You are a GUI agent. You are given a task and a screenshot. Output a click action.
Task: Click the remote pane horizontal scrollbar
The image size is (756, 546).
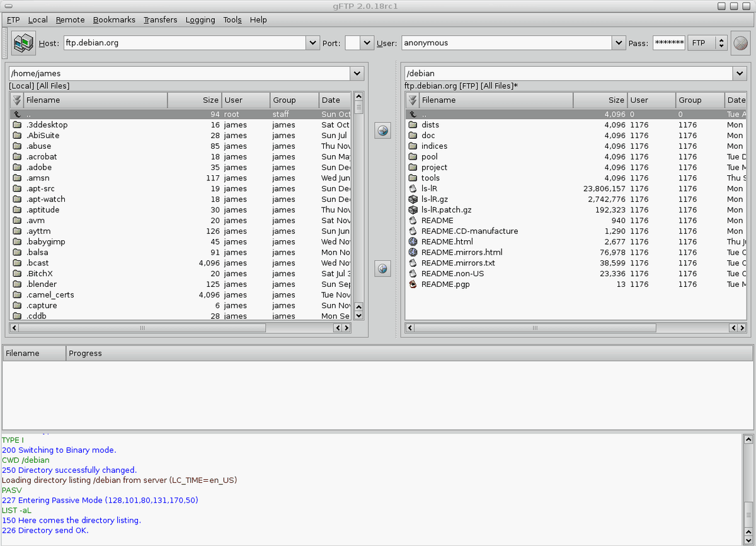pyautogui.click(x=575, y=328)
